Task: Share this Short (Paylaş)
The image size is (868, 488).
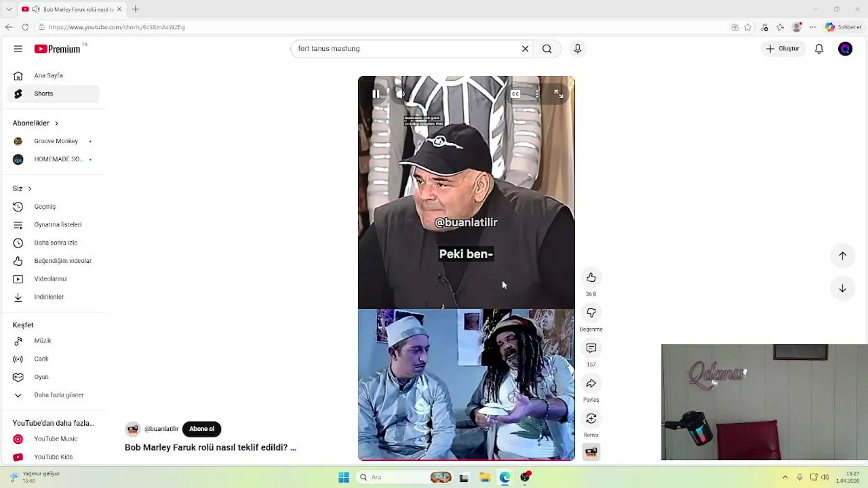Action: (x=591, y=383)
